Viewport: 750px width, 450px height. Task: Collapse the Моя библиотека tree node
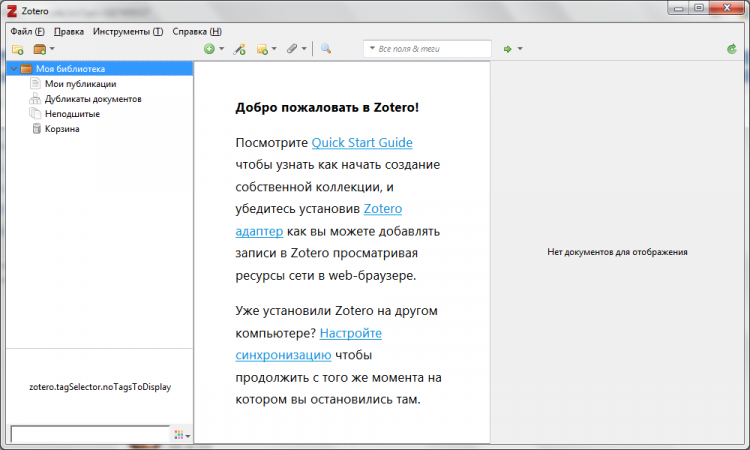(x=12, y=69)
